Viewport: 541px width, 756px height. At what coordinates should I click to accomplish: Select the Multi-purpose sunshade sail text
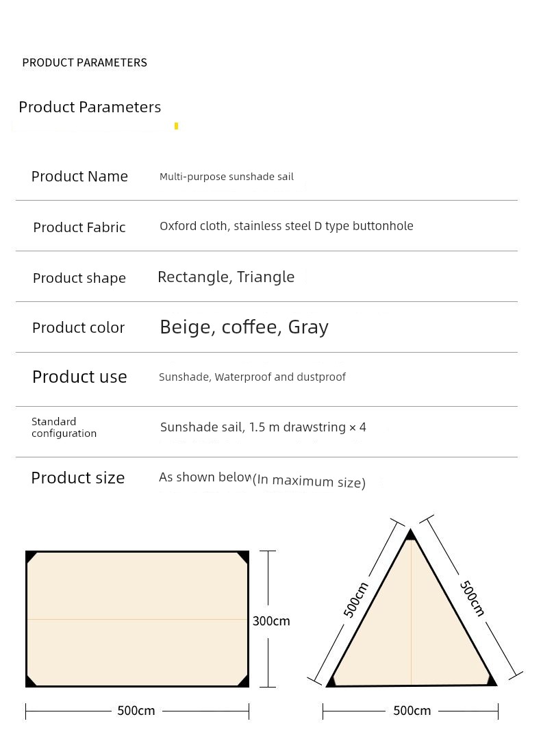[x=227, y=177]
